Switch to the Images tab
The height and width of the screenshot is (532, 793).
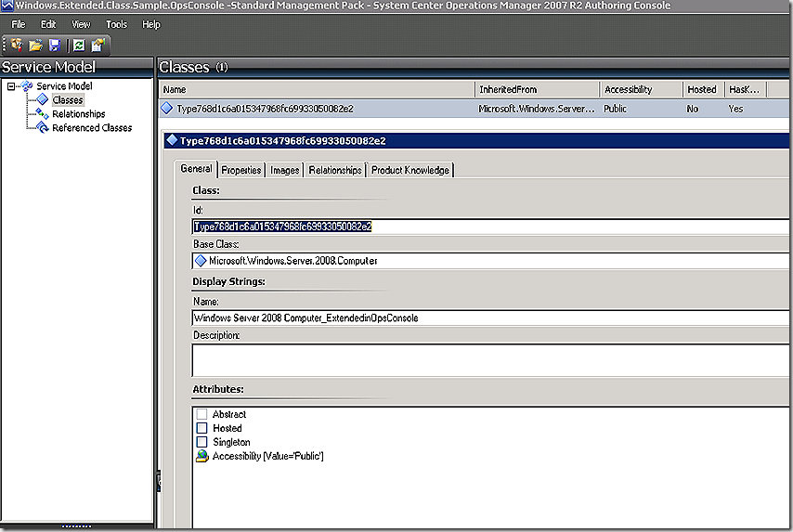[285, 170]
